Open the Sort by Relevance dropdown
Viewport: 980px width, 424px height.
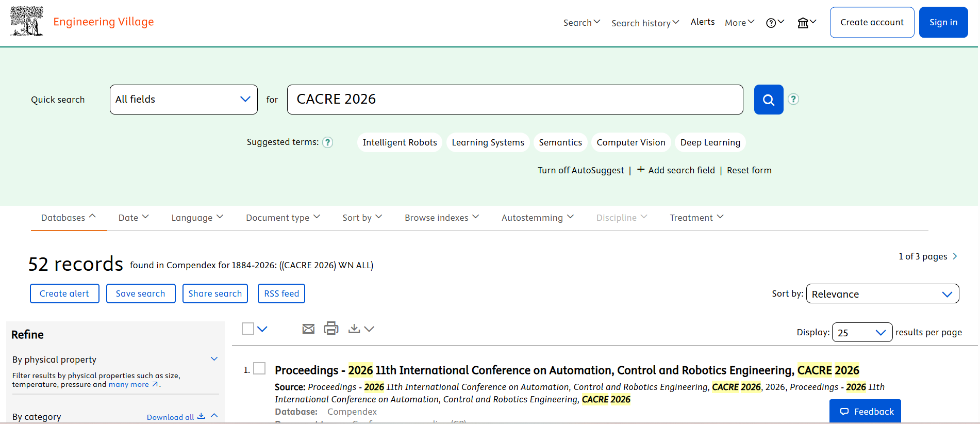click(x=883, y=294)
